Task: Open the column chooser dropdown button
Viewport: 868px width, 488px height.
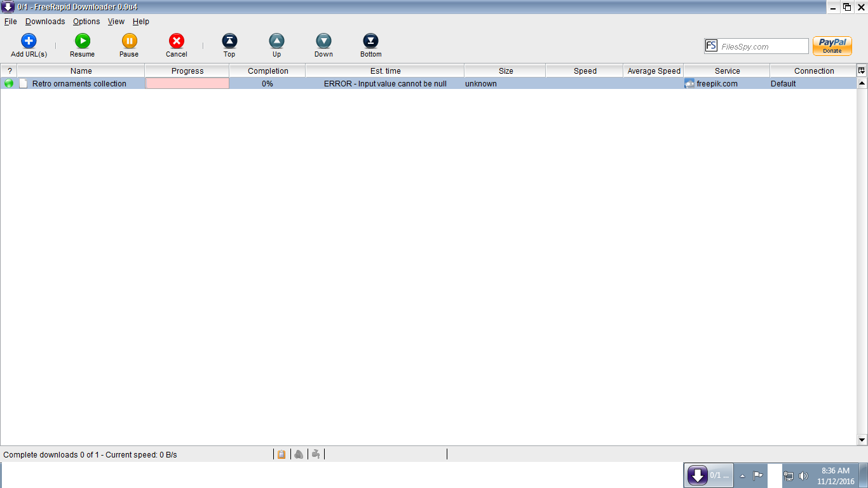Action: [x=862, y=71]
